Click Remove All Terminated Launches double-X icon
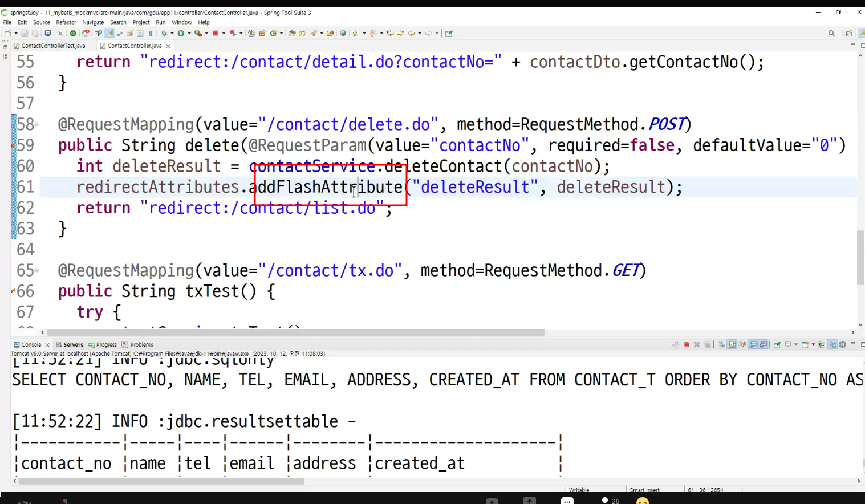Screen dimensions: 865x504 707,344
